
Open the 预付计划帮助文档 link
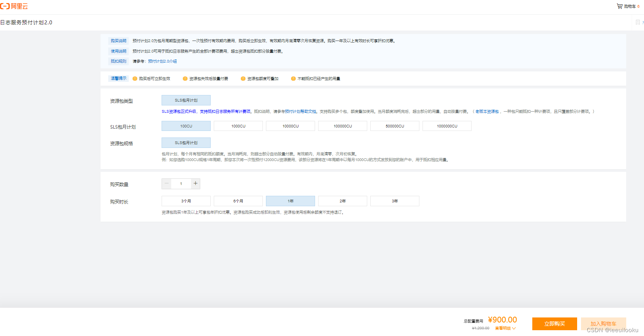pyautogui.click(x=300, y=111)
